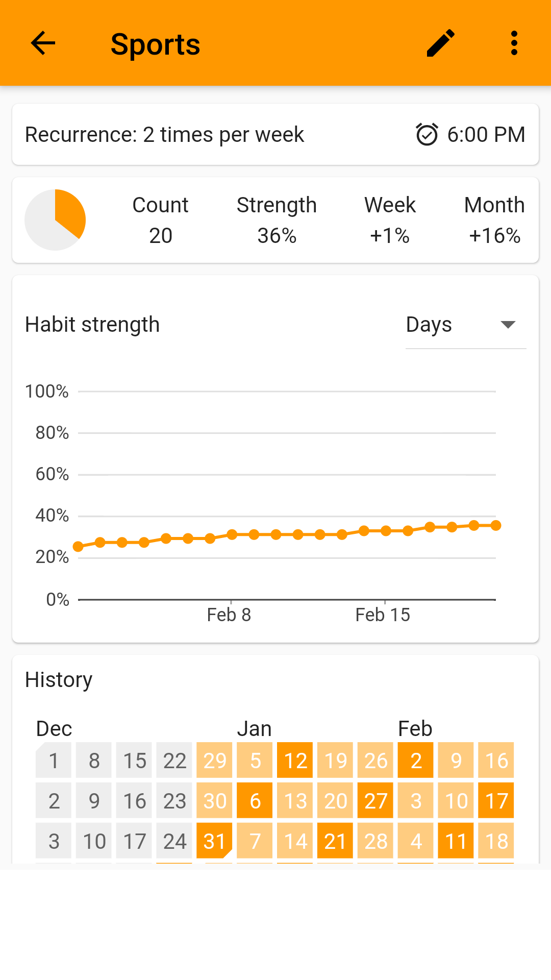
Task: Tap the 6:00 PM reminder time
Action: 486,135
